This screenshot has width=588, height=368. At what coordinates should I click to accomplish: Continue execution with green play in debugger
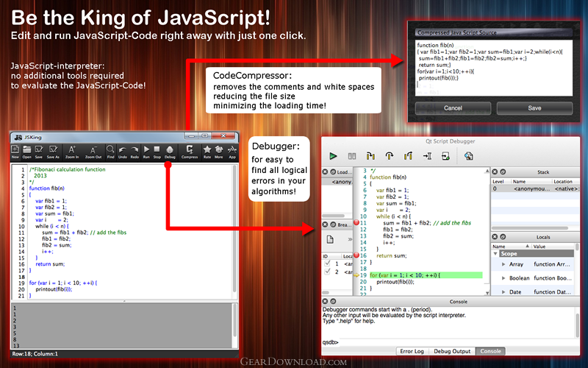(333, 156)
